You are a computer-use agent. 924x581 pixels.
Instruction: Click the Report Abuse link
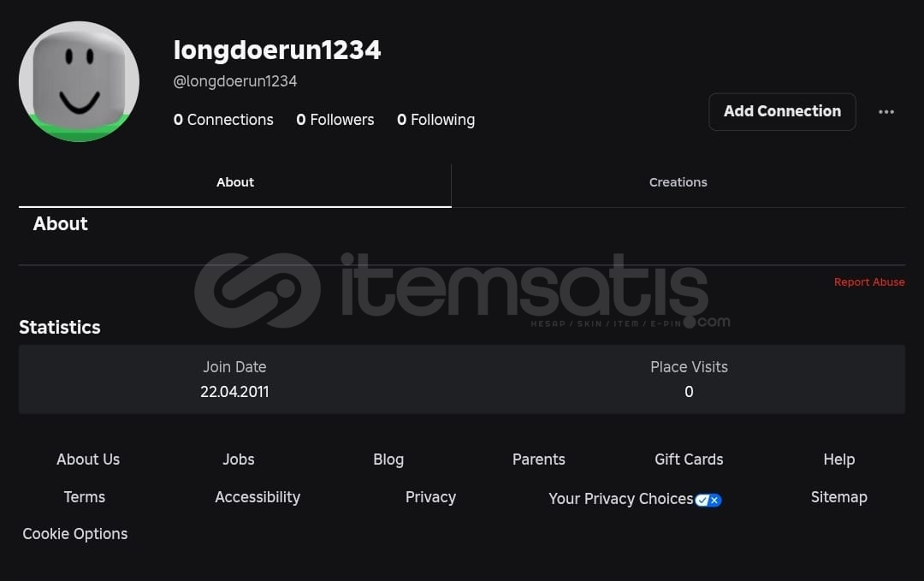coord(869,282)
